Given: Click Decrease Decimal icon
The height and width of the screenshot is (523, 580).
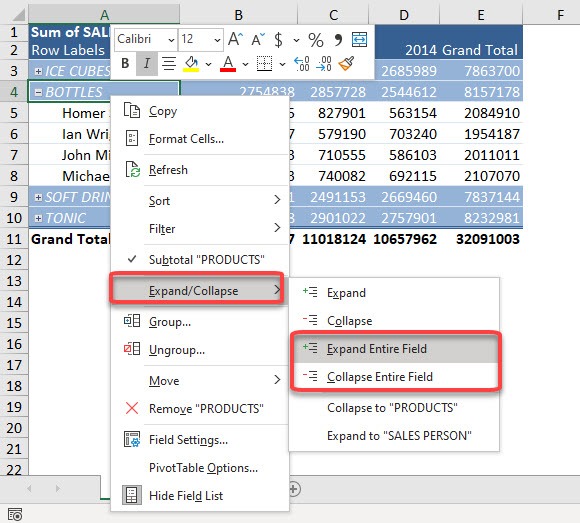Looking at the screenshot, I should coord(324,64).
